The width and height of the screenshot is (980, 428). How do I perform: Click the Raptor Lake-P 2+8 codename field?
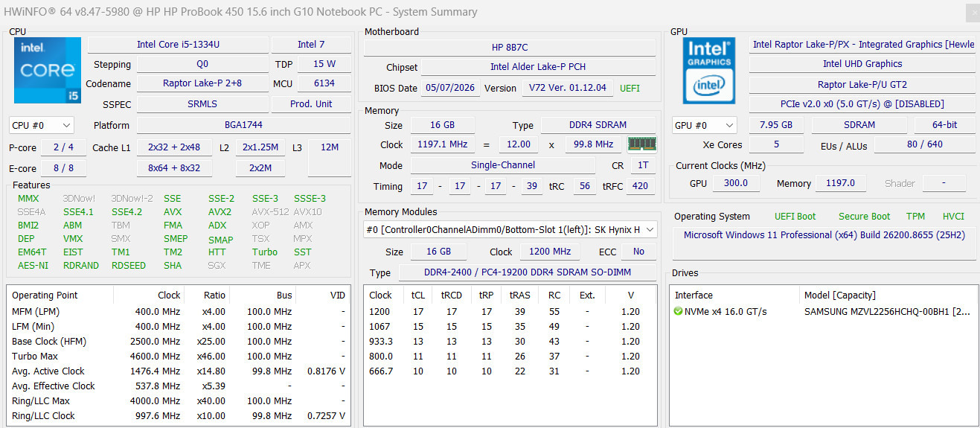click(x=202, y=83)
